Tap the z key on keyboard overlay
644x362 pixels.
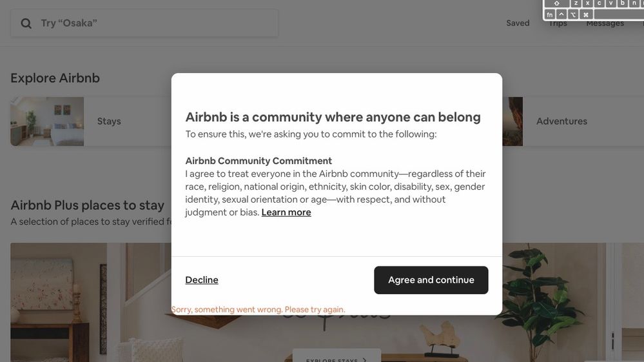576,3
